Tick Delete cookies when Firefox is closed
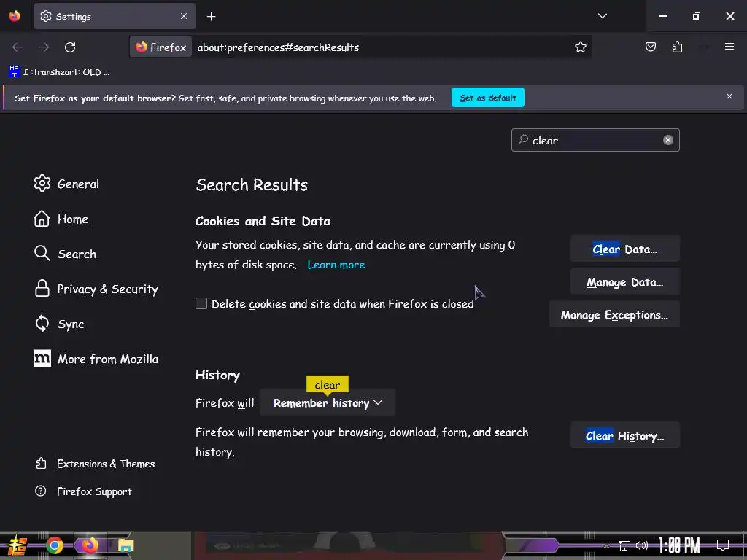The image size is (747, 560). tap(201, 303)
